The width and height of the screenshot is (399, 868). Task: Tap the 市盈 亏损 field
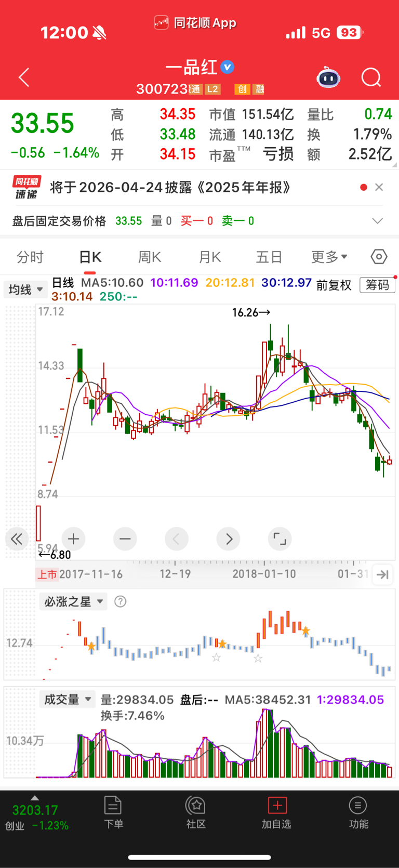point(251,154)
